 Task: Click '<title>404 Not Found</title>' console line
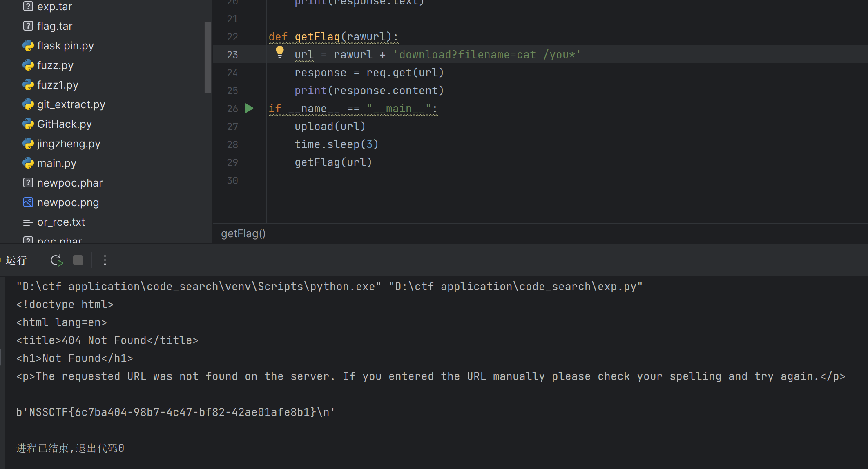point(107,340)
